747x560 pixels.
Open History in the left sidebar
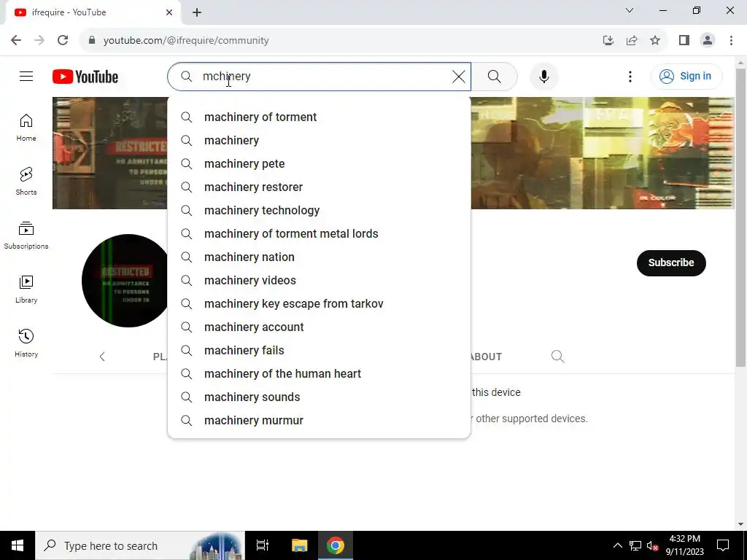pyautogui.click(x=26, y=343)
